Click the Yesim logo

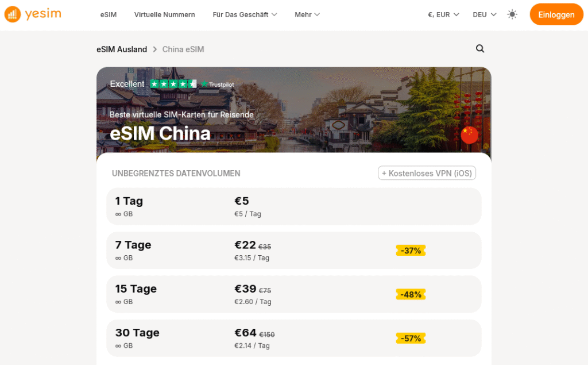(33, 14)
